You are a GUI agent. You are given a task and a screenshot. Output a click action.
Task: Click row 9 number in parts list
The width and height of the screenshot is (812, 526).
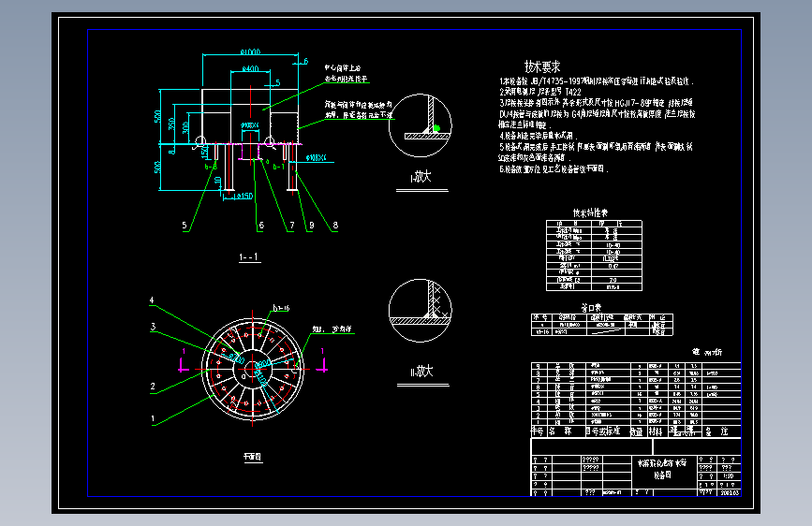tap(539, 366)
